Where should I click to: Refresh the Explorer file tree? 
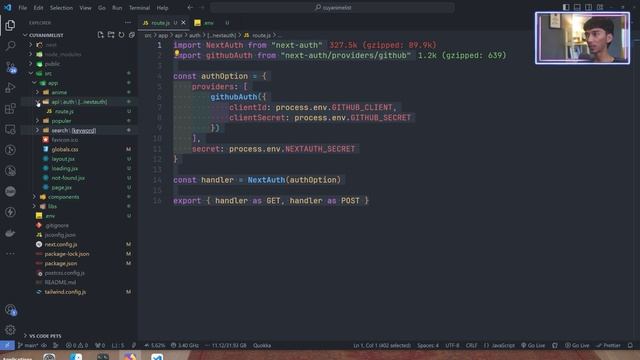(121, 35)
